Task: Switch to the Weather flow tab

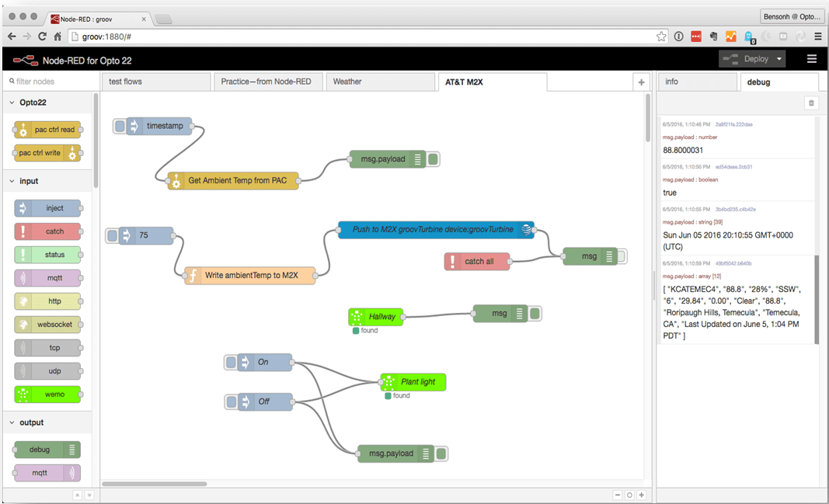Action: point(347,82)
